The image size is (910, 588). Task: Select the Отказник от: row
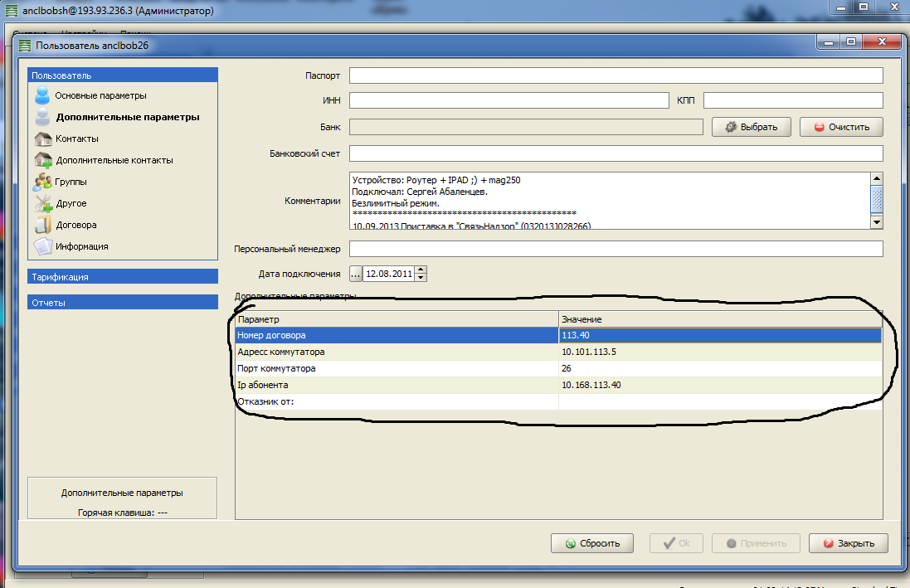tap(559, 401)
